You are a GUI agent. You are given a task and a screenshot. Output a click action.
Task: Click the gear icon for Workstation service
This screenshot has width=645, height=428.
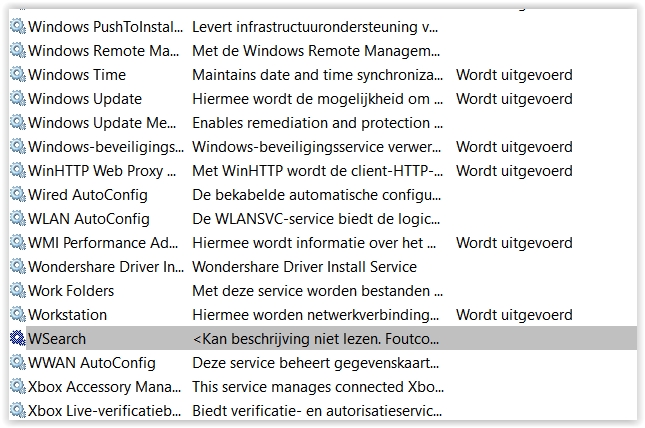point(18,315)
